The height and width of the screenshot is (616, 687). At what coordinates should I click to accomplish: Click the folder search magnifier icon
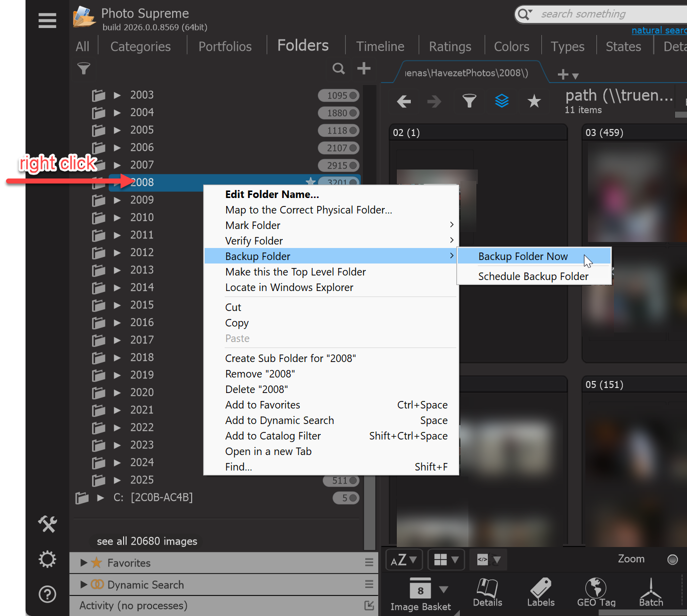[339, 68]
